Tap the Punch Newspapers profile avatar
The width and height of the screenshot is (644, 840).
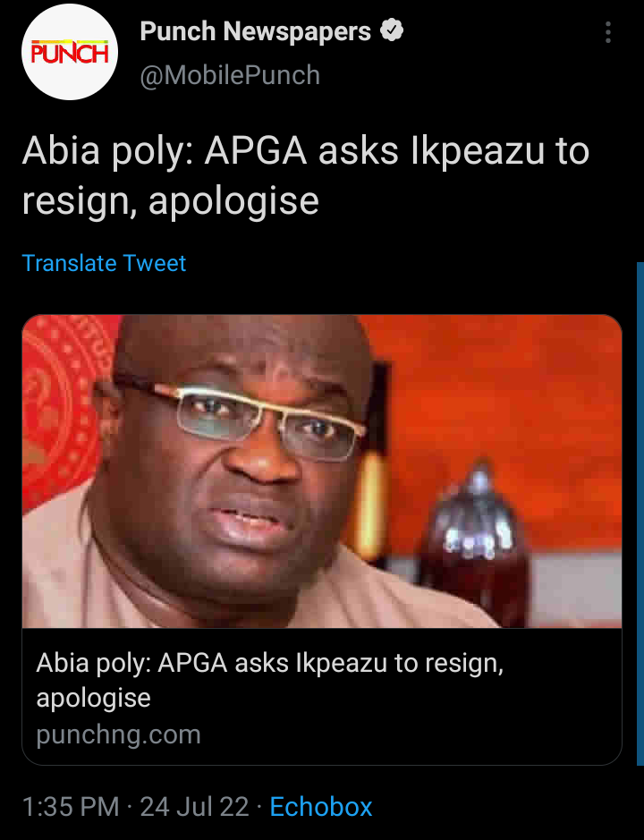[x=70, y=51]
